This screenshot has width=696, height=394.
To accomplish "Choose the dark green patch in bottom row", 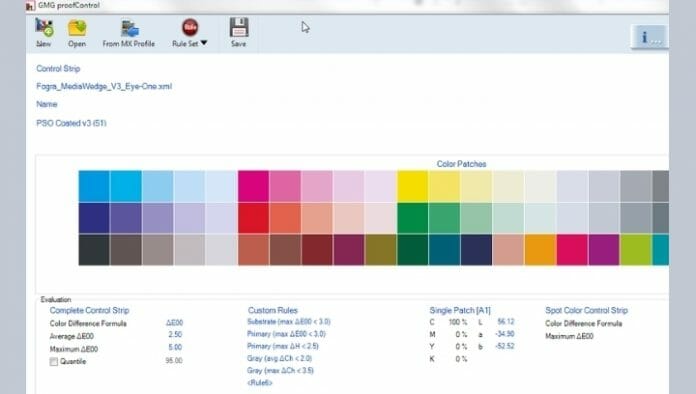I will pos(412,250).
